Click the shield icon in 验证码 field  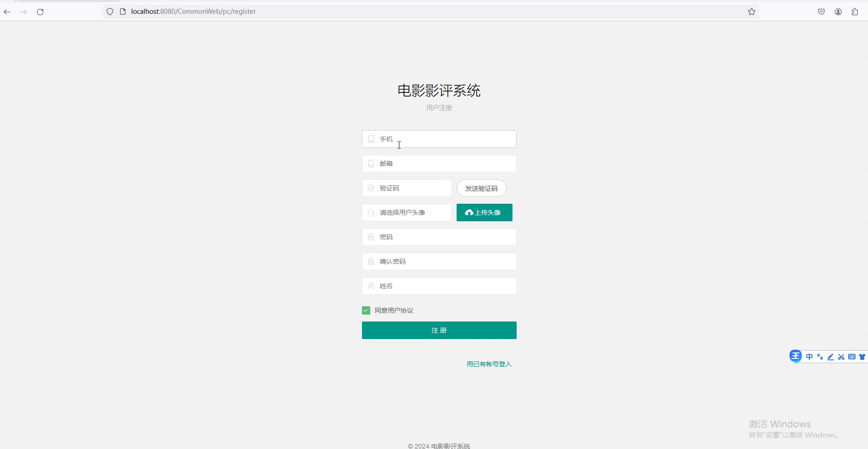[x=371, y=188]
